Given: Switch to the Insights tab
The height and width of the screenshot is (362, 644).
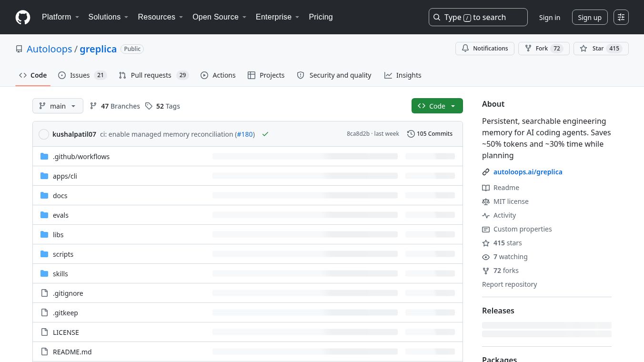Looking at the screenshot, I should tap(403, 75).
